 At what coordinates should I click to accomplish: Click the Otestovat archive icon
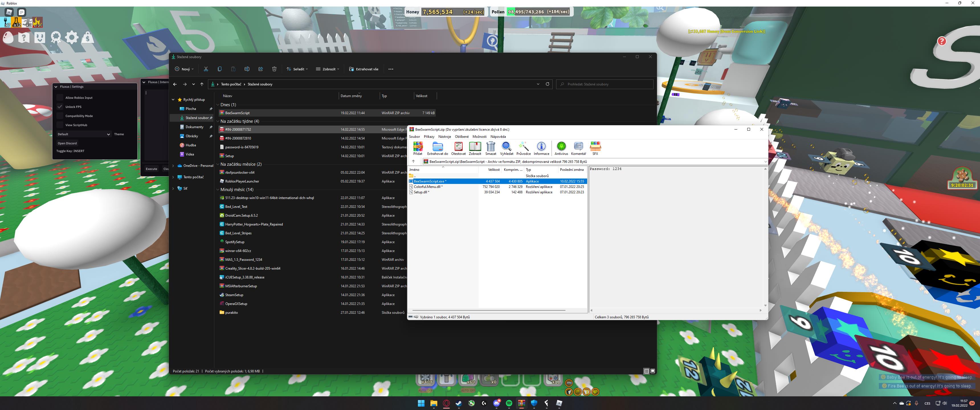[x=458, y=147]
